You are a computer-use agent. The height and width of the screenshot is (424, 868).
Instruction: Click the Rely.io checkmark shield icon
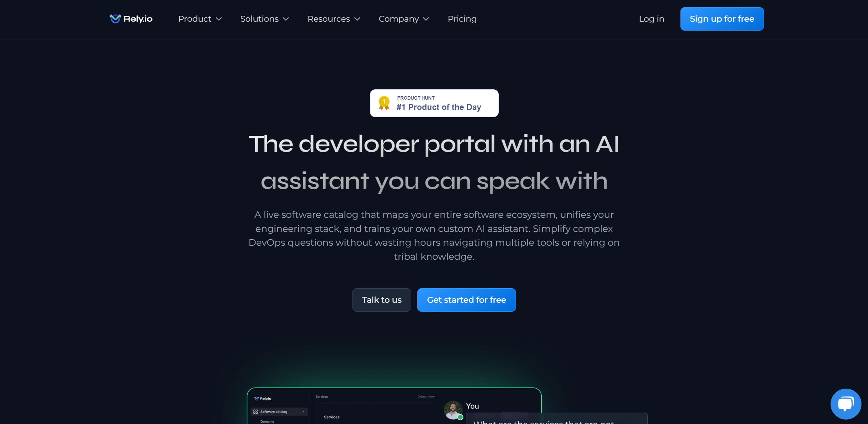click(115, 19)
